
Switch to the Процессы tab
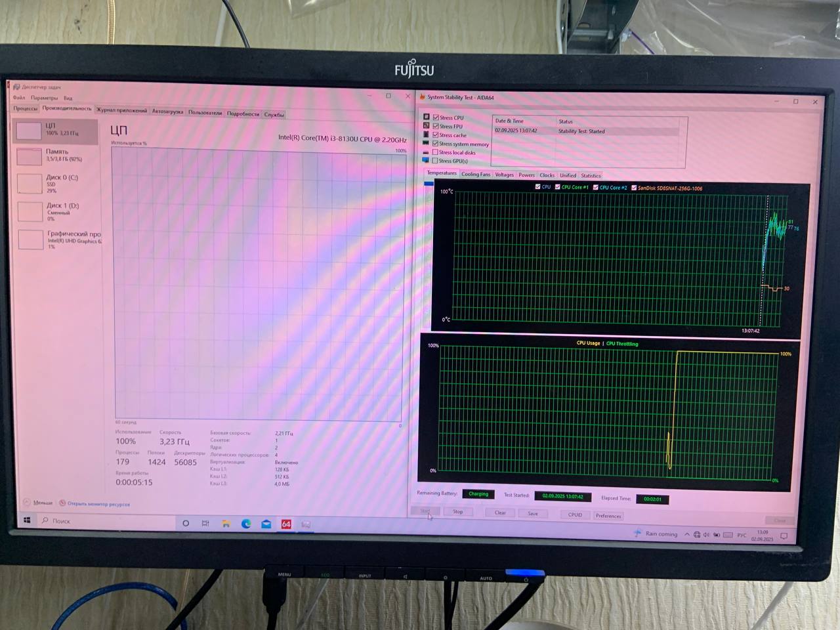(x=26, y=108)
